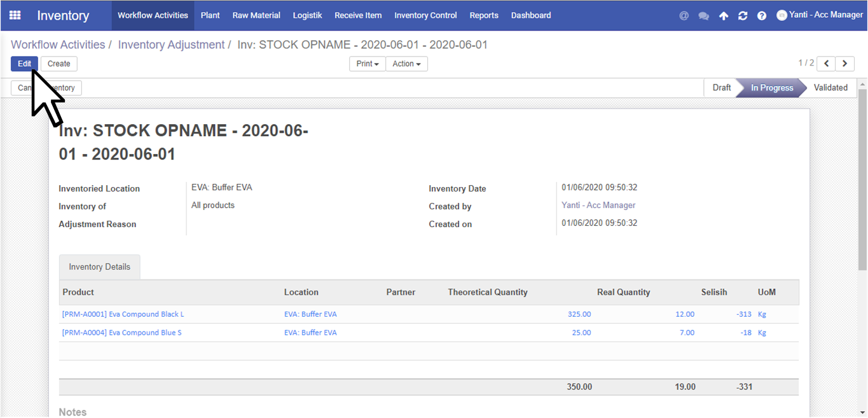
Task: Go to the Inventory Adjustment breadcrumb
Action: [x=171, y=45]
